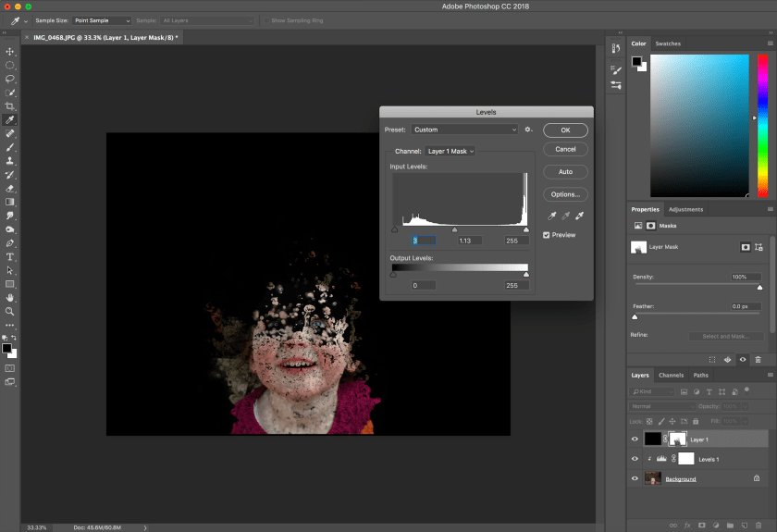The width and height of the screenshot is (777, 532).
Task: Select the Move tool
Action: [9, 52]
